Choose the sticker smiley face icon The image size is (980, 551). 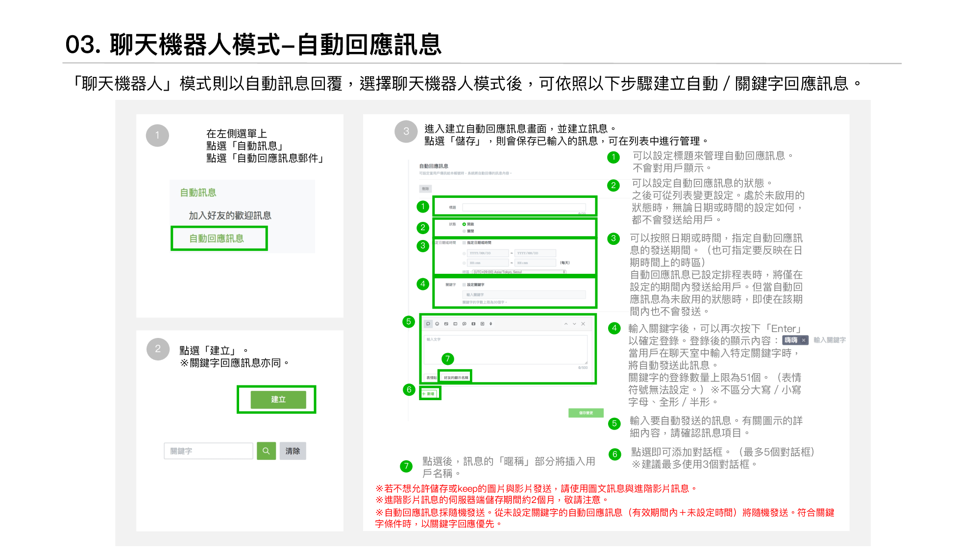coord(437,324)
